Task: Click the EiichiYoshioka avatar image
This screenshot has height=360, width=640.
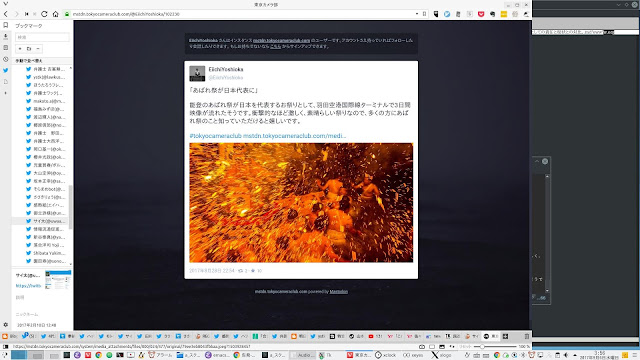Action: click(197, 73)
